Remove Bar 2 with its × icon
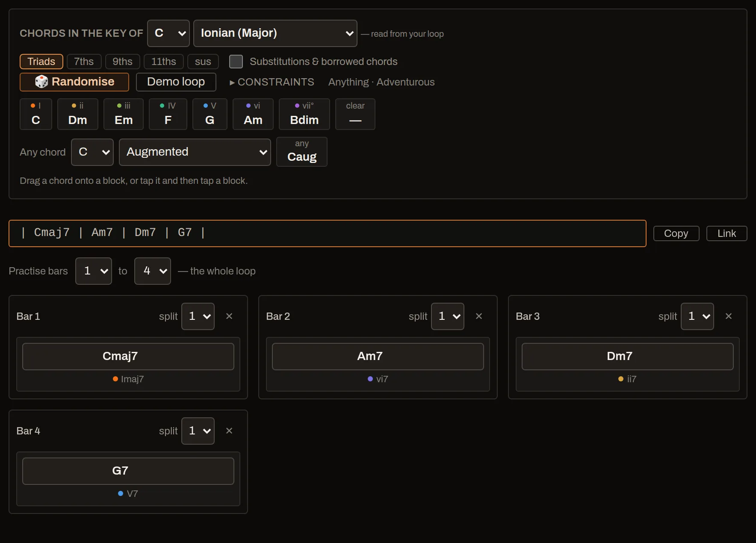 click(x=479, y=316)
